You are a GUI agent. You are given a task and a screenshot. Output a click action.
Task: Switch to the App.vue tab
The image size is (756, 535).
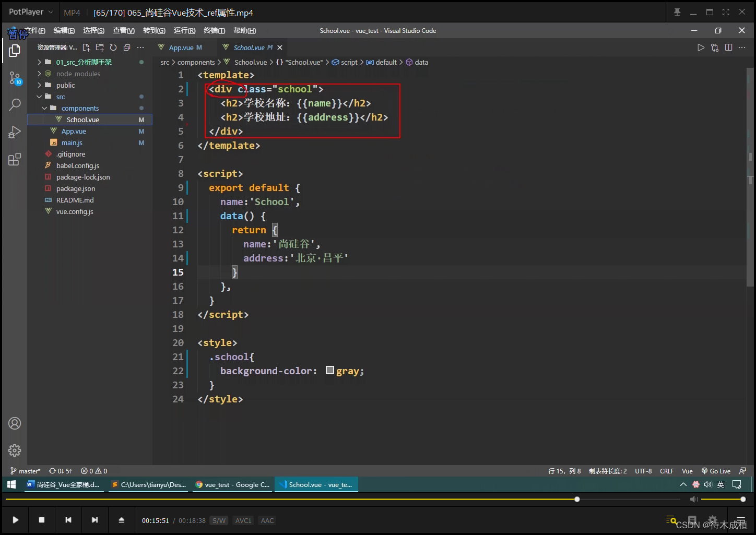click(180, 47)
